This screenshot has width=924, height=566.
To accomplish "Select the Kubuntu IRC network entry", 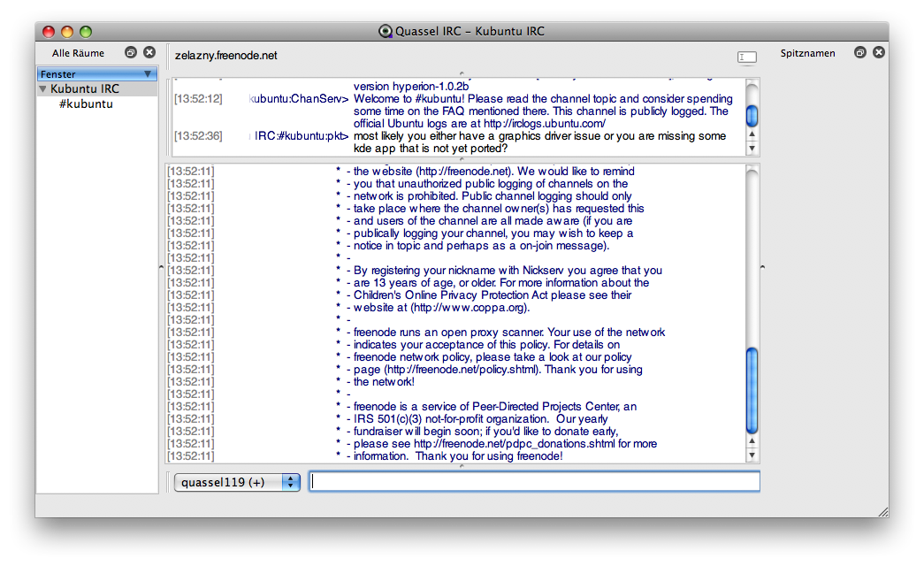I will (85, 89).
